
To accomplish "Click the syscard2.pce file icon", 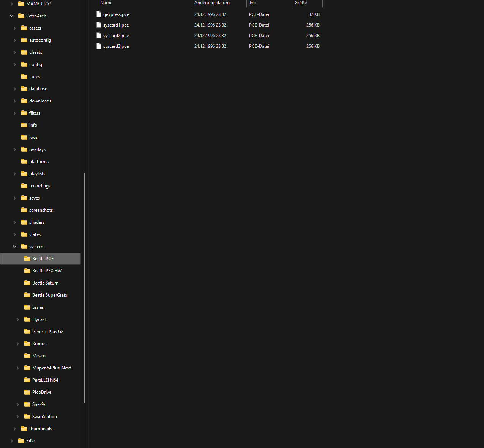I will click(99, 35).
